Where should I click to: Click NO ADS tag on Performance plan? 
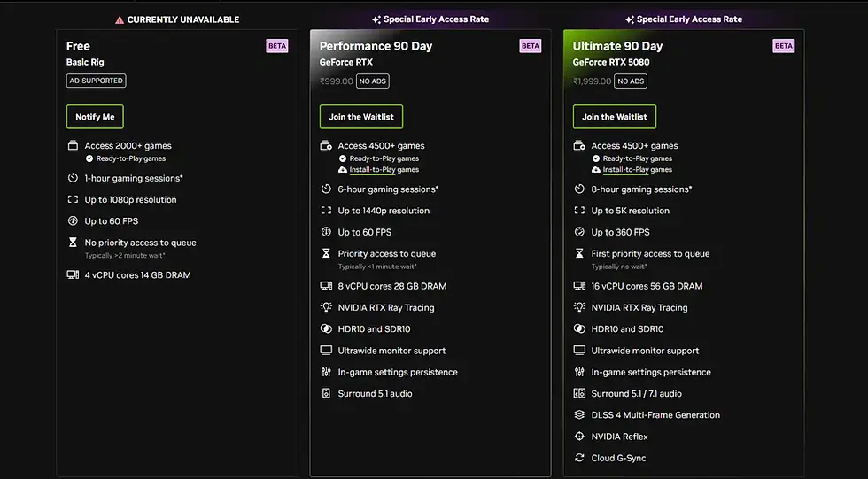[373, 81]
